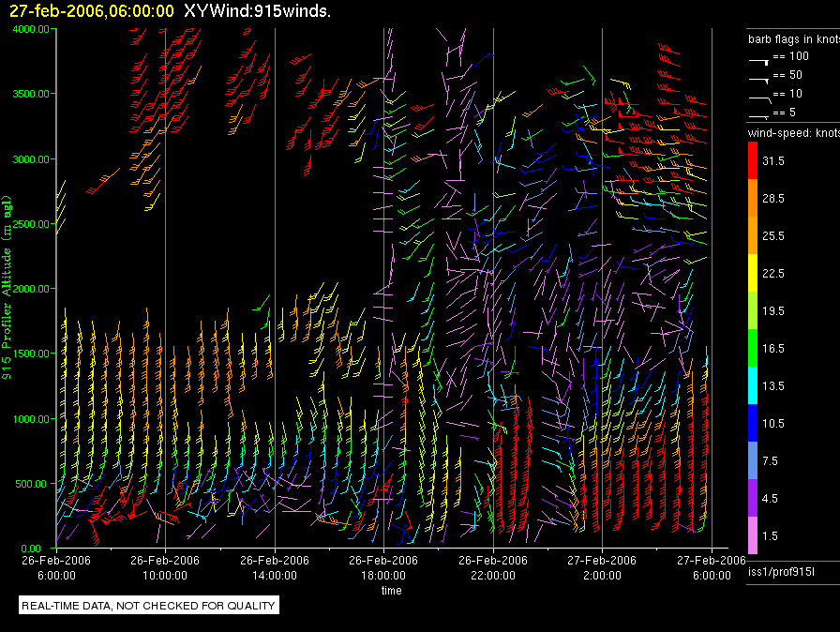Click the 25.5 wind-speed value label
This screenshot has height=632, width=840.
[x=773, y=235]
